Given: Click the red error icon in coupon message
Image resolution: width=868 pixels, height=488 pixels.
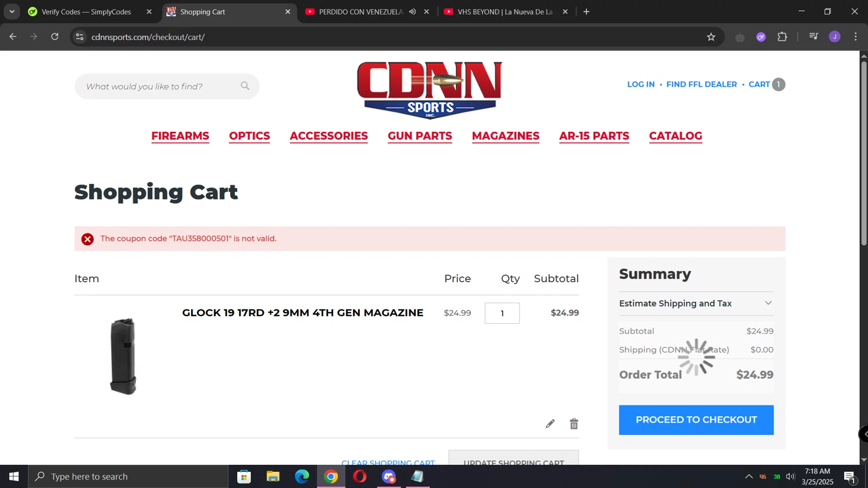Looking at the screenshot, I should coord(87,239).
